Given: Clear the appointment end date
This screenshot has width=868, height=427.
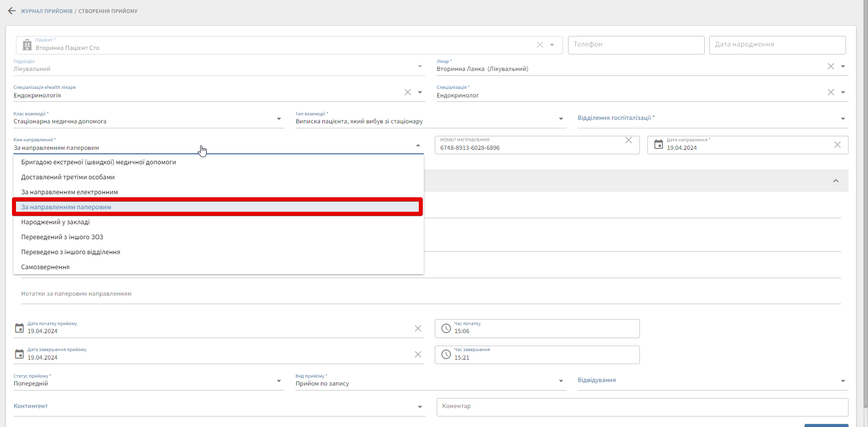Looking at the screenshot, I should pos(418,355).
